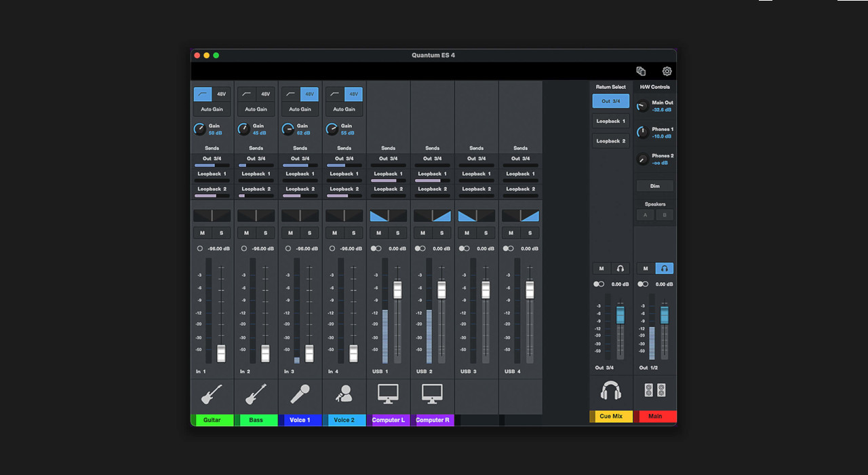Click the Gain knob showing 55 dB
Screen dimensions: 868x475
point(332,129)
